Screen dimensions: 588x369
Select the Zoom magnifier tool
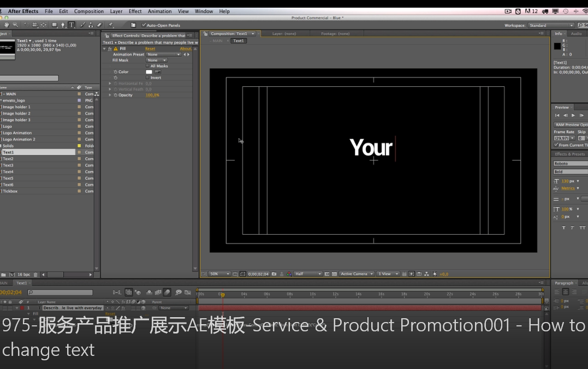15,25
